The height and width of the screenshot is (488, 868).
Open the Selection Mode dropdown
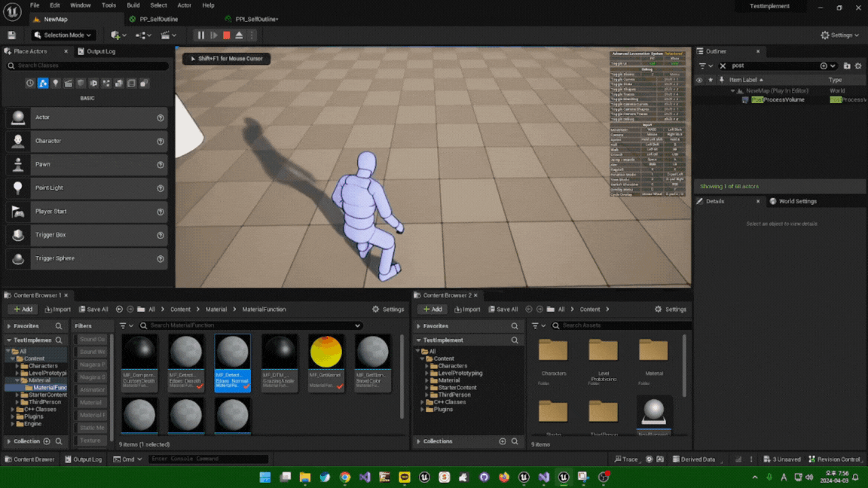coord(63,35)
